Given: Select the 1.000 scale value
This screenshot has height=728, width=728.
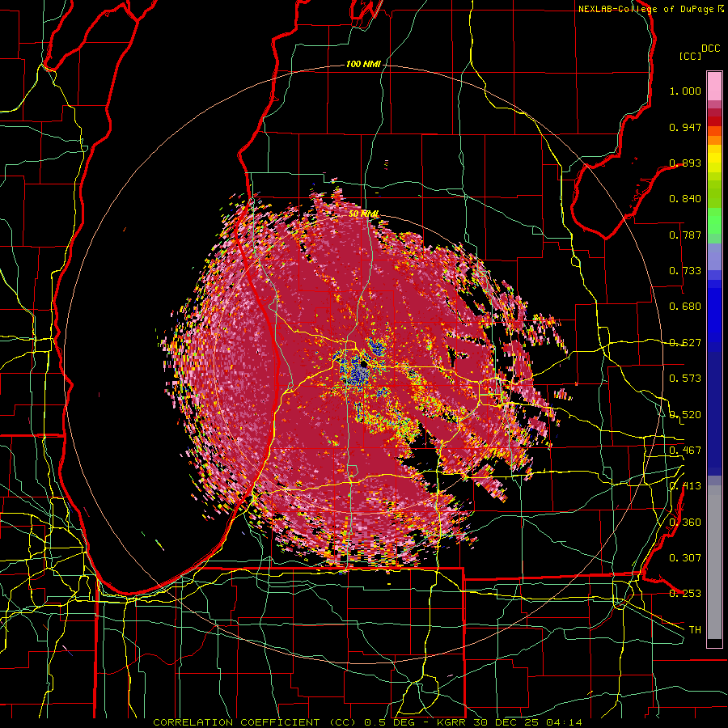Looking at the screenshot, I should pos(685,91).
